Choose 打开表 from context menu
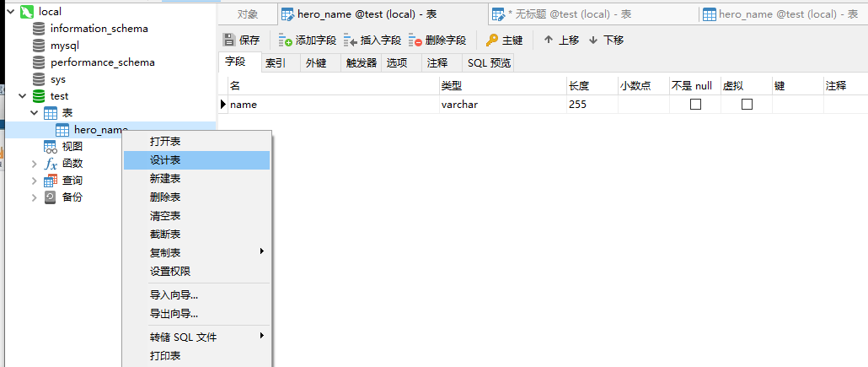The width and height of the screenshot is (868, 367). tap(196, 142)
